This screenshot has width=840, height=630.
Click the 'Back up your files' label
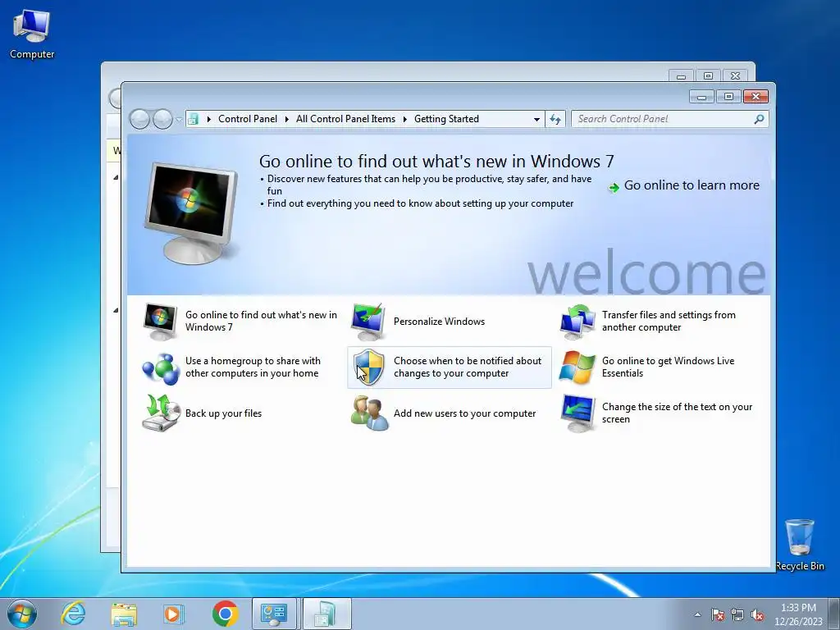point(223,413)
